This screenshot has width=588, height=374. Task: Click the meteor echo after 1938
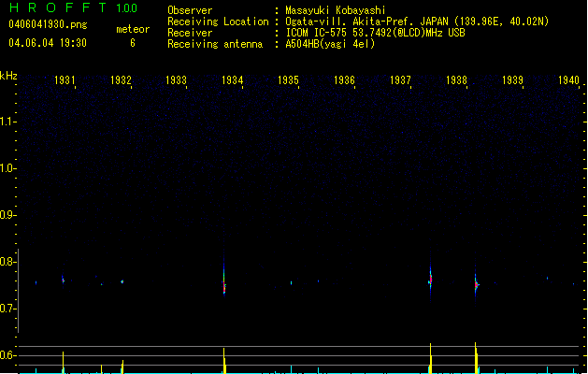pos(476,285)
